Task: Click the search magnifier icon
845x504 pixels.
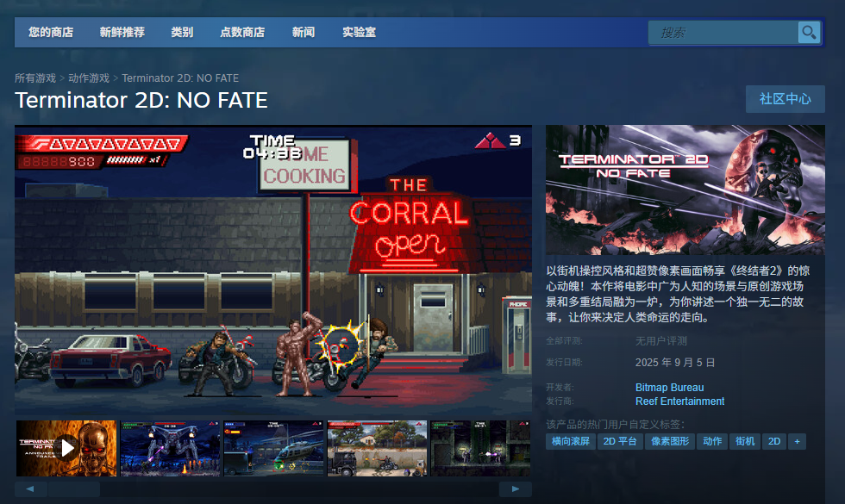Action: (809, 33)
